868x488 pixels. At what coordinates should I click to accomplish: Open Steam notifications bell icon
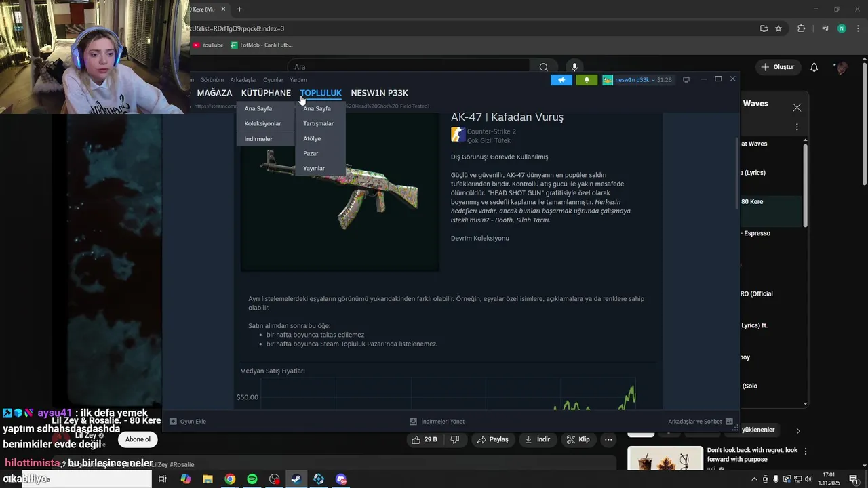(587, 80)
